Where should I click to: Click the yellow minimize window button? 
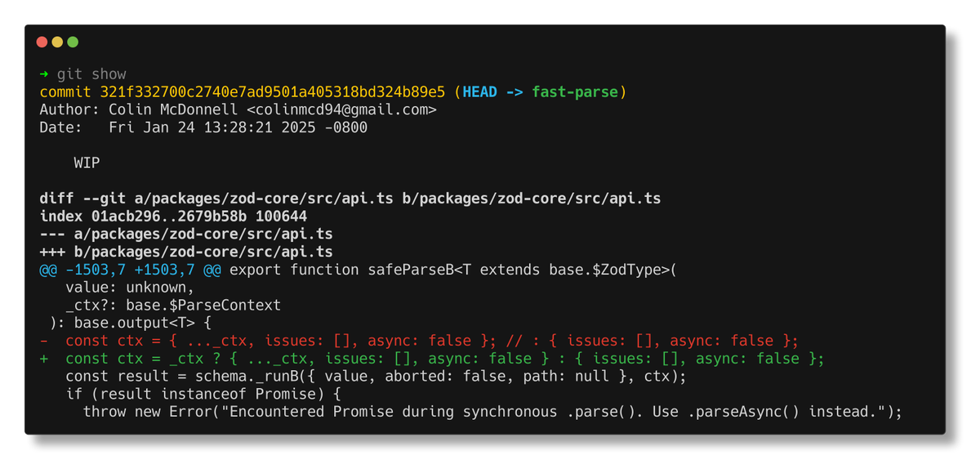[x=57, y=42]
